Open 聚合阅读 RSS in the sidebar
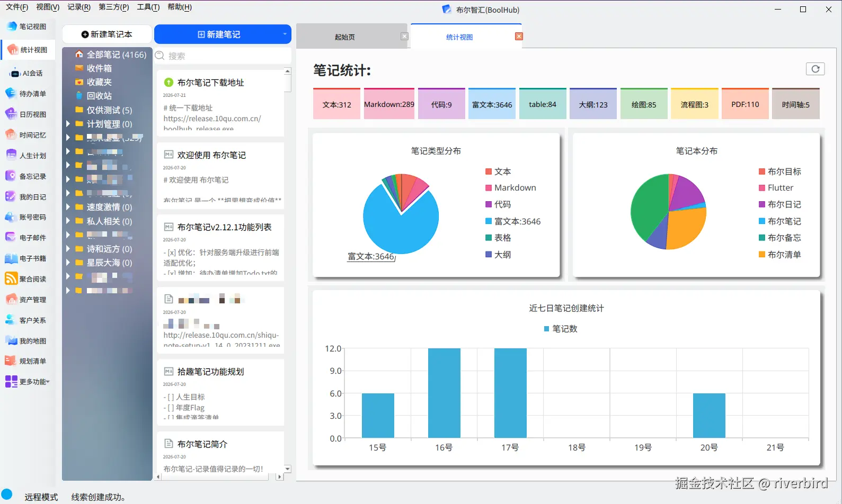Viewport: 842px width, 504px height. (x=26, y=279)
